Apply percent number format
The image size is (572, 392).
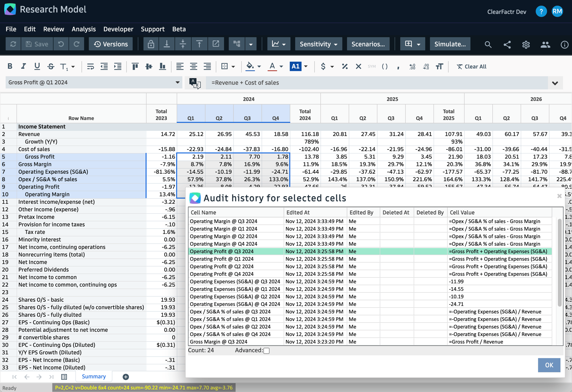[345, 66]
